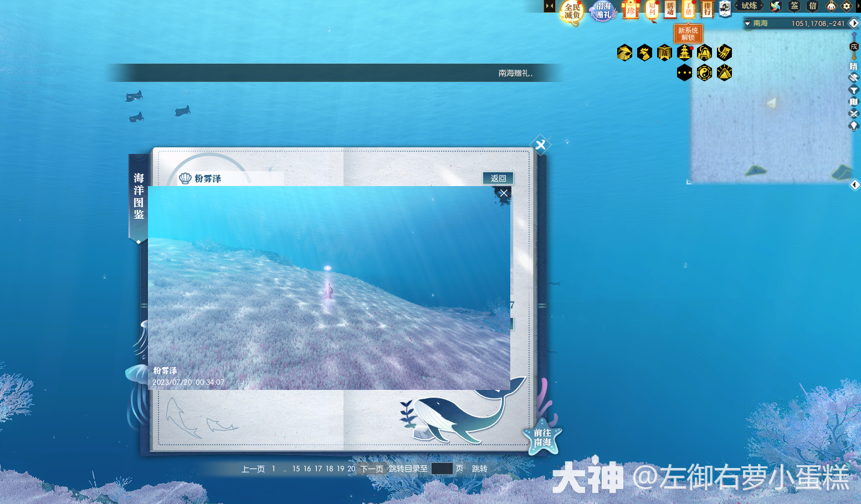Open the pagoda hexagon icon

(x=684, y=53)
